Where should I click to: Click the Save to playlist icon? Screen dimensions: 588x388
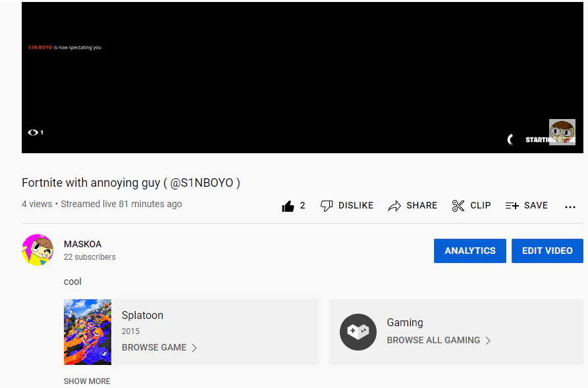click(x=512, y=206)
